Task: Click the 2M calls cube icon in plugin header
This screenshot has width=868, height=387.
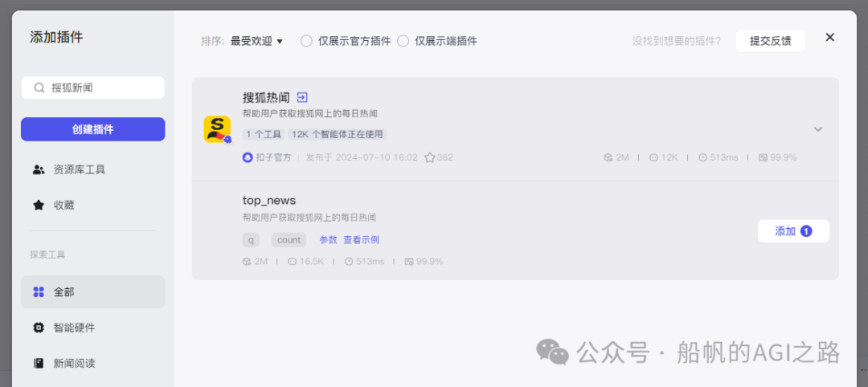Action: point(608,157)
